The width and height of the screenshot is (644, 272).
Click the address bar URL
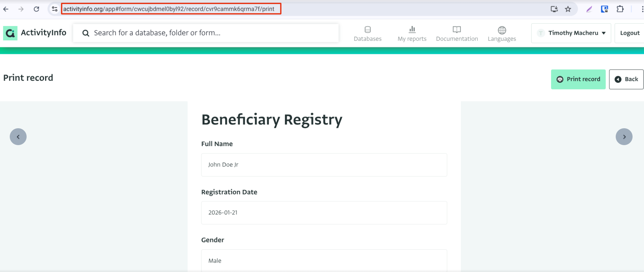pyautogui.click(x=169, y=9)
